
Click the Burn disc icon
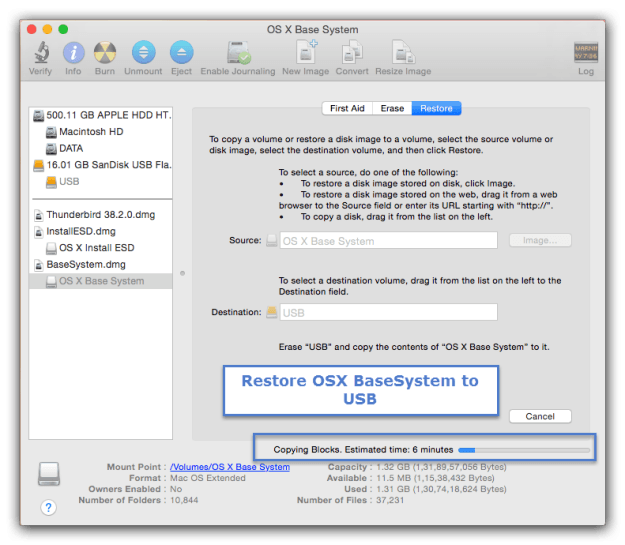coord(105,53)
